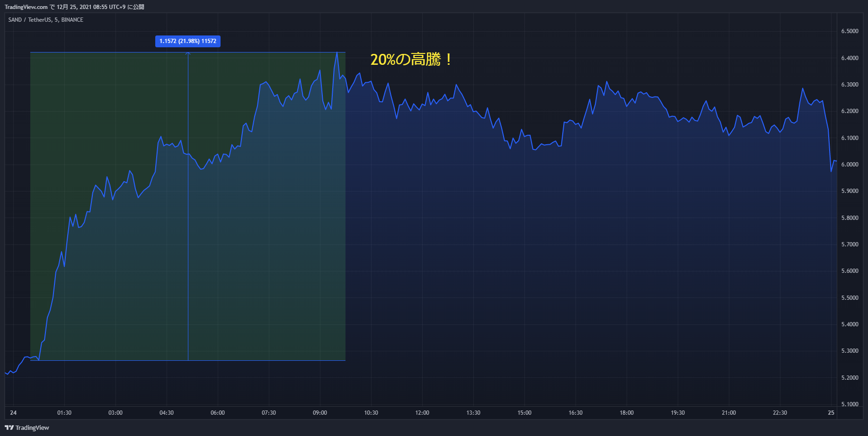Click the 5.6000 price axis label
The image size is (868, 436).
(x=850, y=271)
